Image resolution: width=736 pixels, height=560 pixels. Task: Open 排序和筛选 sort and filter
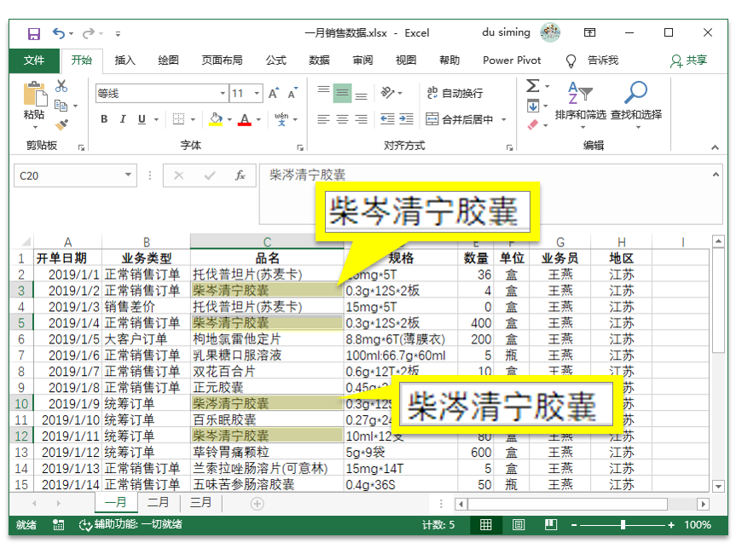581,105
